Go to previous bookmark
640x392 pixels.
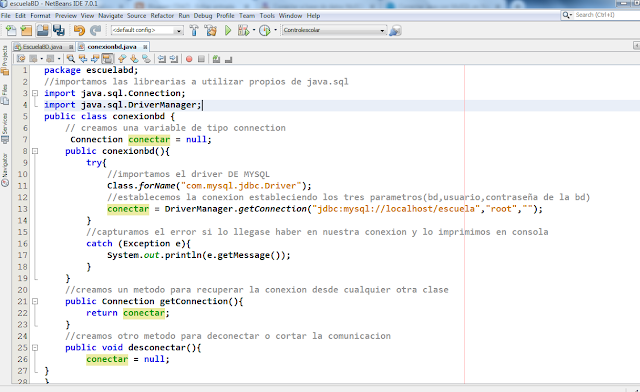pos(122,59)
